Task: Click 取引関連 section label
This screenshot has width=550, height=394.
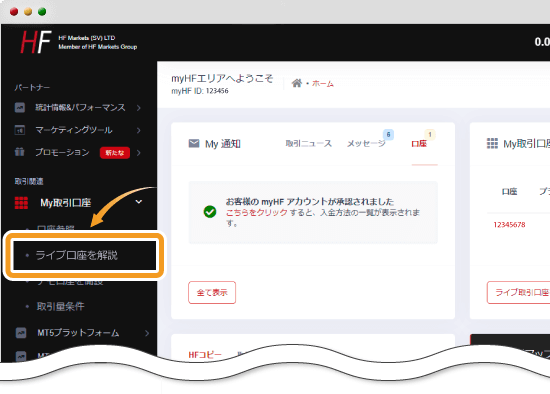Action: (x=29, y=181)
